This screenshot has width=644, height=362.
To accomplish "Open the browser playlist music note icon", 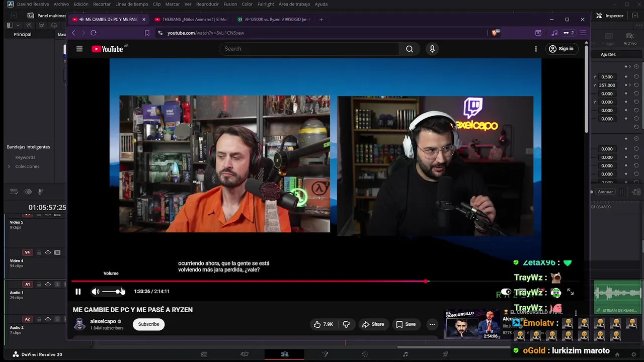I will pyautogui.click(x=554, y=33).
